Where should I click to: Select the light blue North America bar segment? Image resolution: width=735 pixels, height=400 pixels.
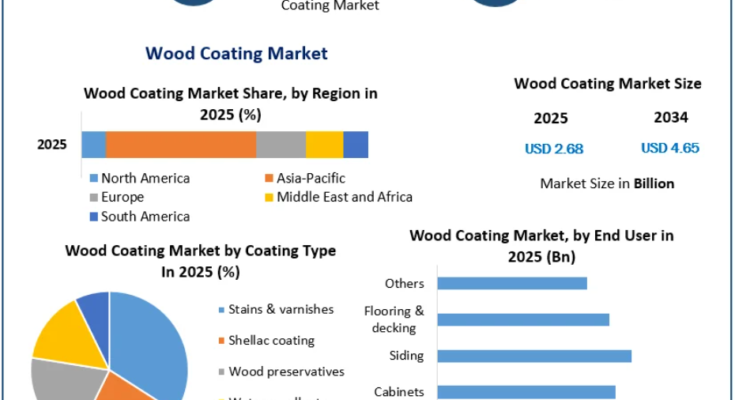[94, 144]
